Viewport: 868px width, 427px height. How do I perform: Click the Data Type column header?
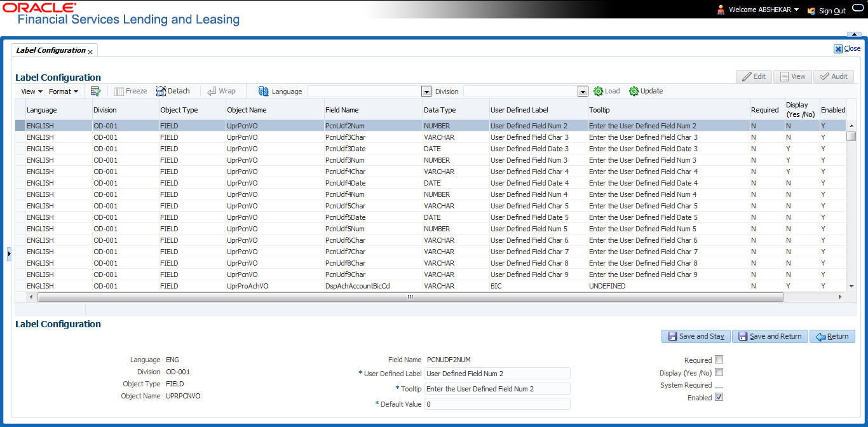456,110
